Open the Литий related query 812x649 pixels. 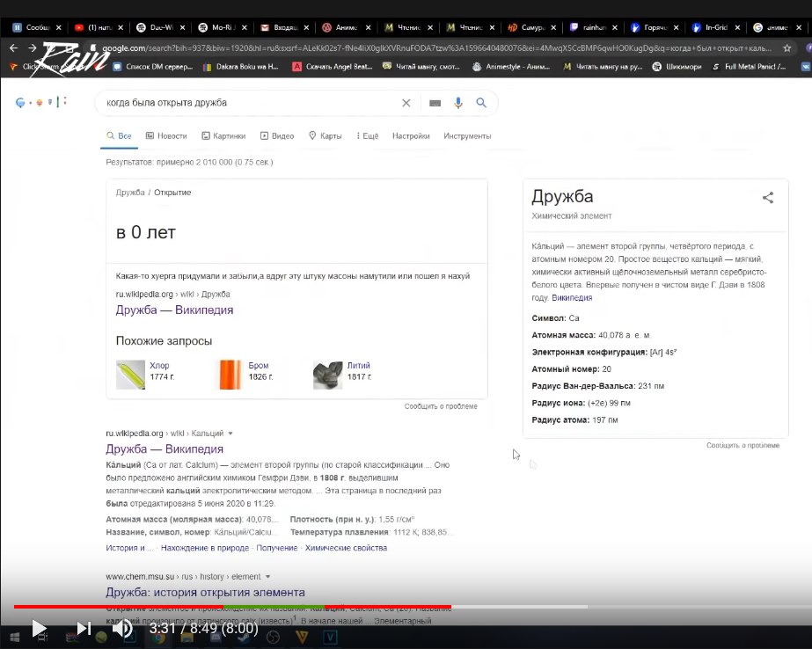coord(358,365)
